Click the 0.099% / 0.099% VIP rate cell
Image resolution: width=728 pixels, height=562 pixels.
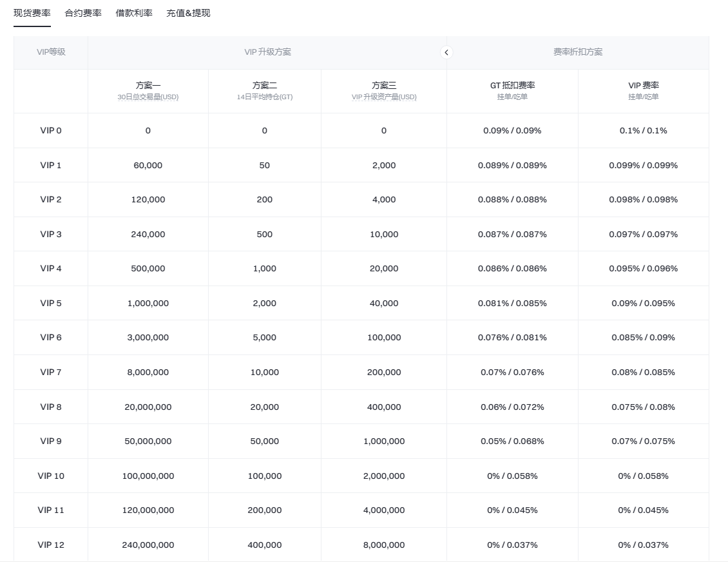tap(644, 166)
